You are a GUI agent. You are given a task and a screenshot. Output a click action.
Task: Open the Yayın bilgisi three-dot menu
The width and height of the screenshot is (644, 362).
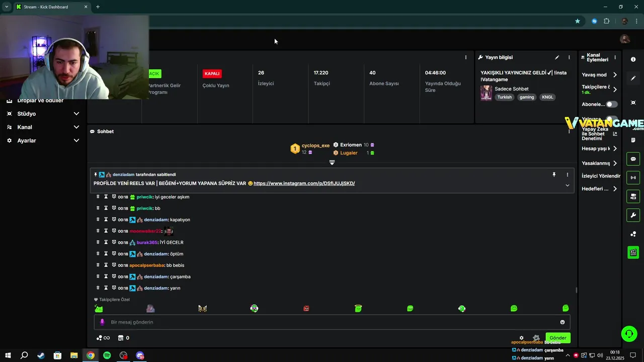569,57
